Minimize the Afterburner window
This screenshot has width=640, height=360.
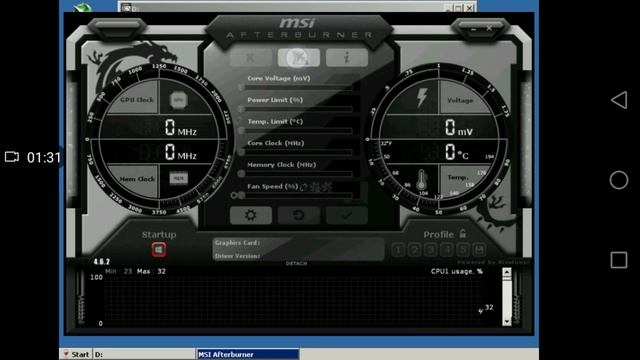tap(473, 29)
